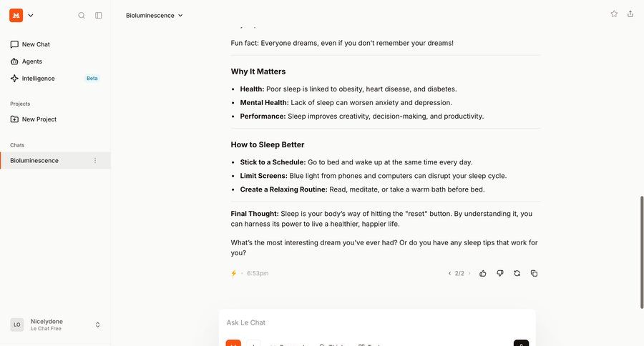Dislike the response with thumbs down
The image size is (644, 346).
coord(500,273)
